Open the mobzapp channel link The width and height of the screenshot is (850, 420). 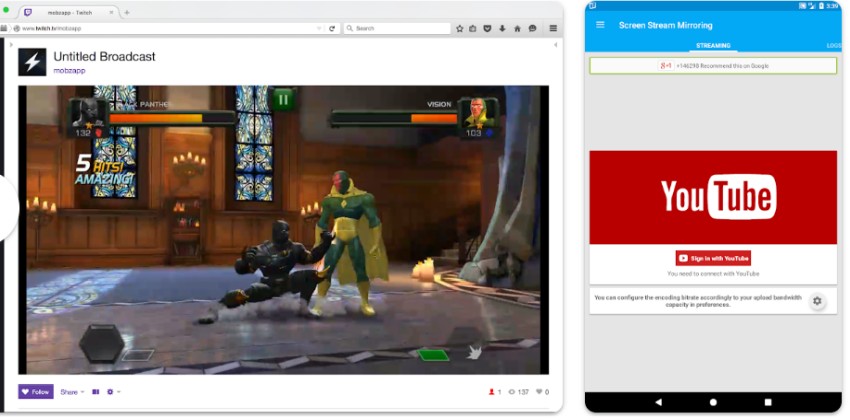(69, 70)
